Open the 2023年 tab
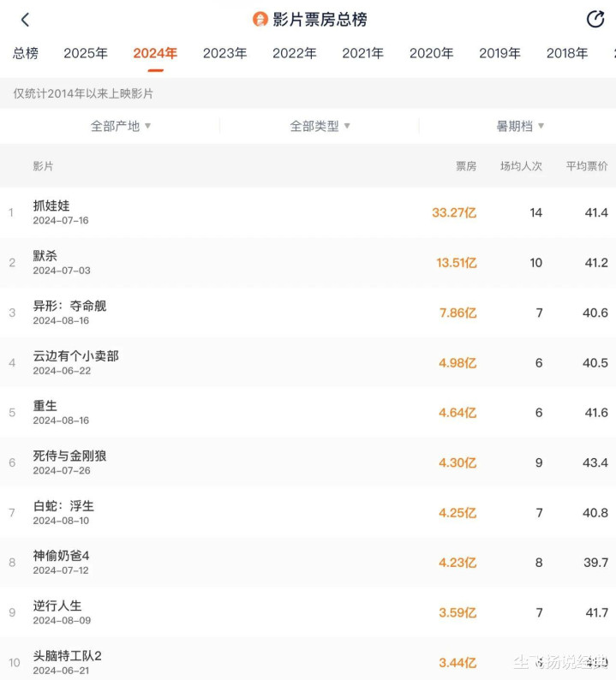The image size is (616, 680). [224, 53]
